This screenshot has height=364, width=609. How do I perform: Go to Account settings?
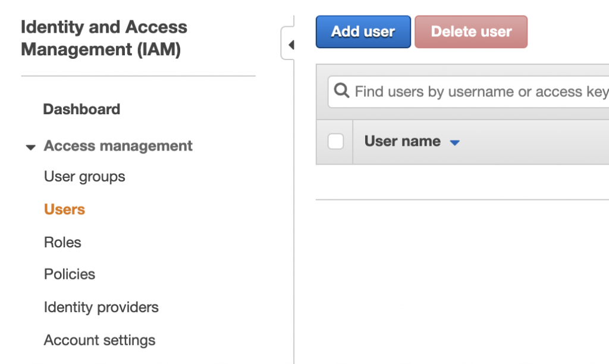click(x=99, y=340)
